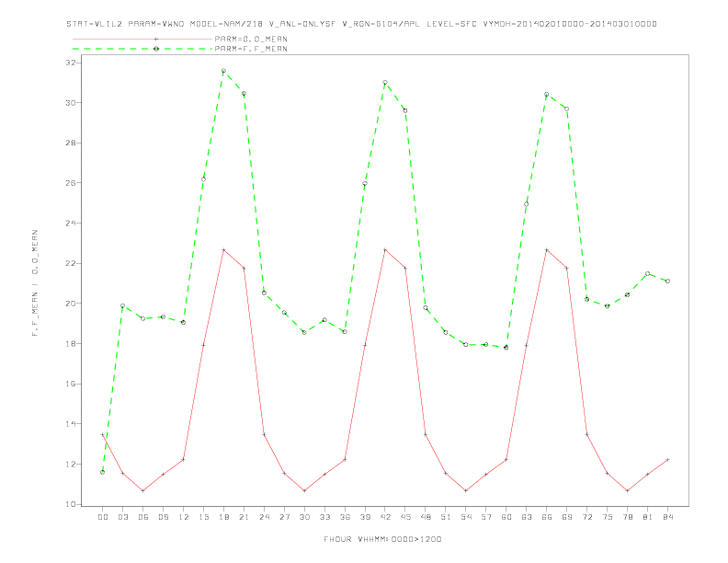Click MODEL=NAM/218 in the chart title
This screenshot has height=563, width=728.
coord(226,24)
